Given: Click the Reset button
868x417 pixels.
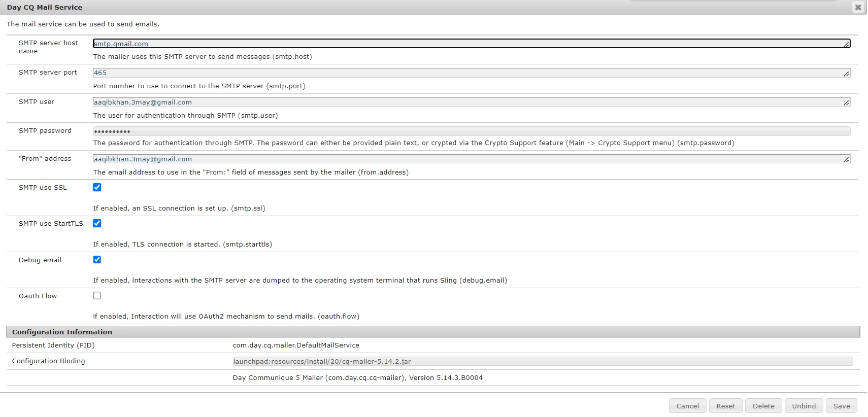Looking at the screenshot, I should 726,406.
